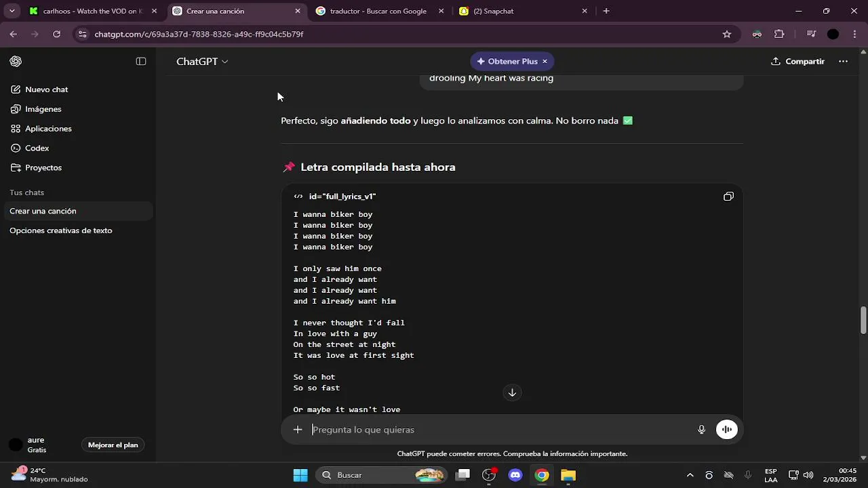Close the Snapchat tab
The width and height of the screenshot is (868, 488).
[x=585, y=11]
